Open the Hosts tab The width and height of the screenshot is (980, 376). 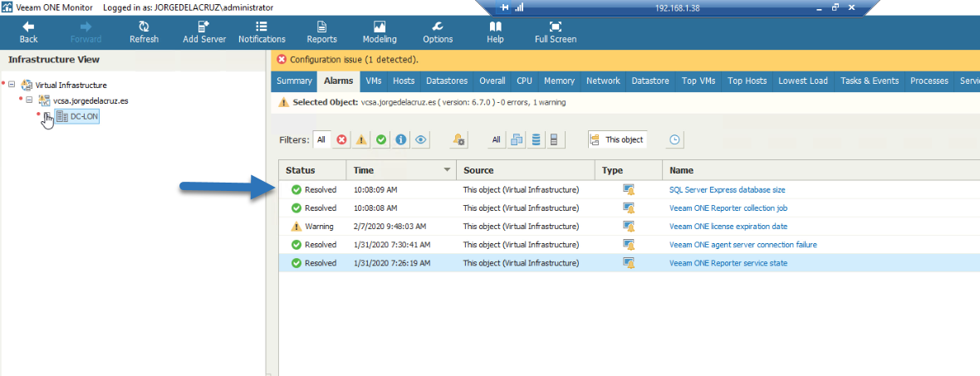pos(404,81)
